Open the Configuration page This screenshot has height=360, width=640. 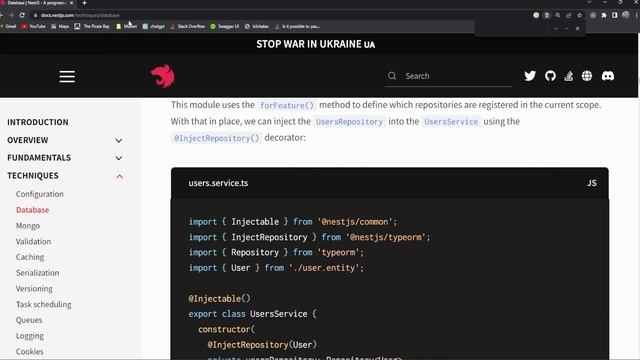click(40, 194)
